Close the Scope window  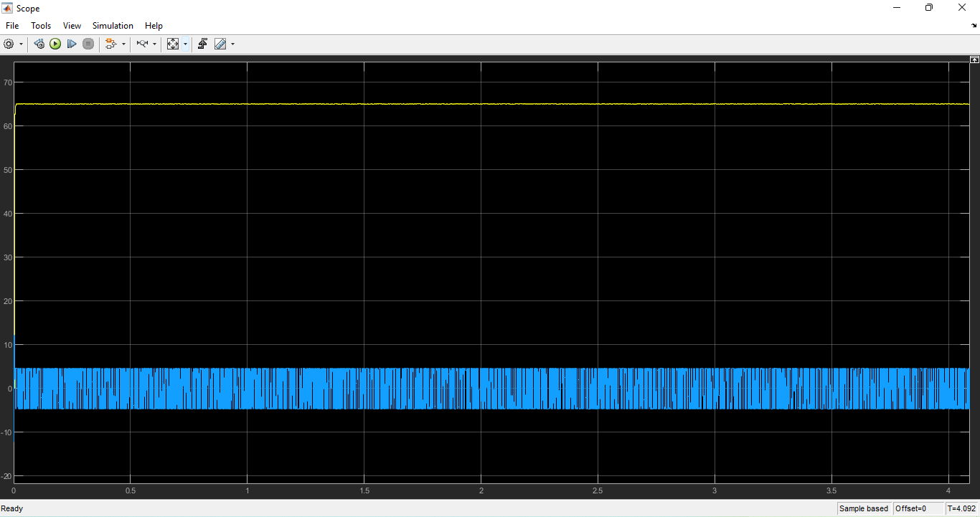coord(963,8)
